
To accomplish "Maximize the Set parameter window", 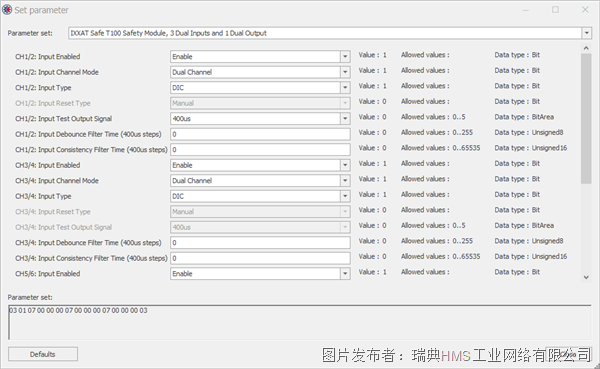I will point(555,10).
